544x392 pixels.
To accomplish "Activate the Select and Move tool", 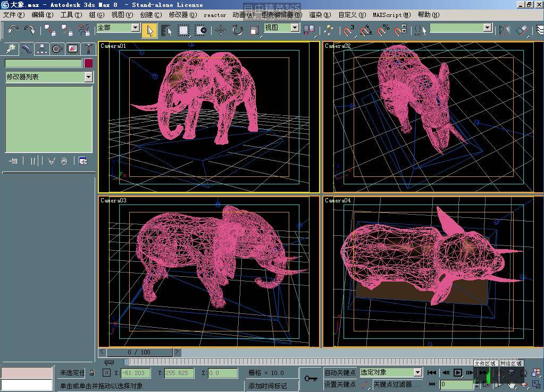I will click(x=220, y=30).
